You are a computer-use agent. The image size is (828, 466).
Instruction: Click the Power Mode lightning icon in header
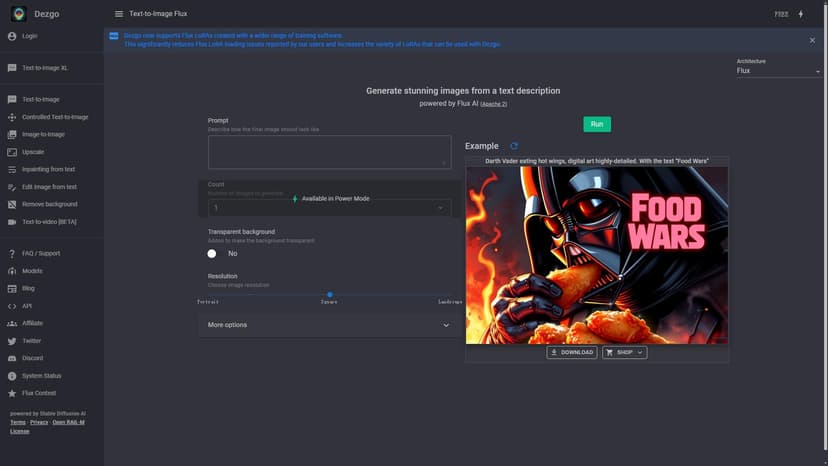click(801, 14)
